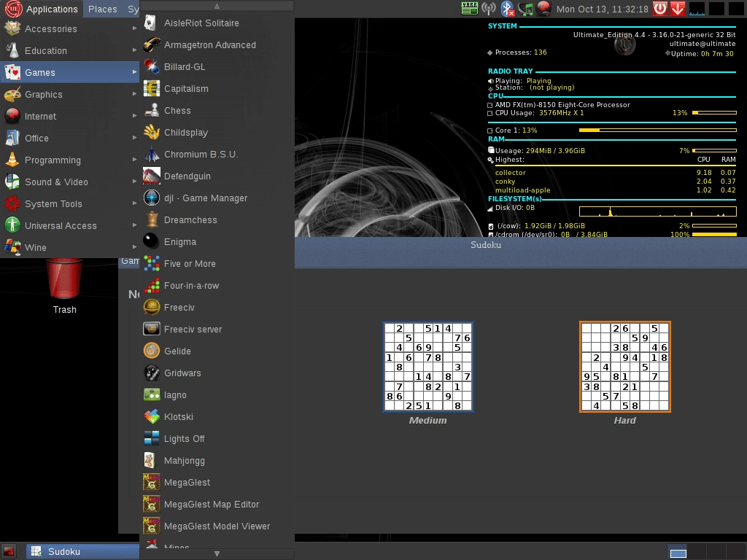
Task: Launch Iagno green board icon
Action: click(152, 395)
